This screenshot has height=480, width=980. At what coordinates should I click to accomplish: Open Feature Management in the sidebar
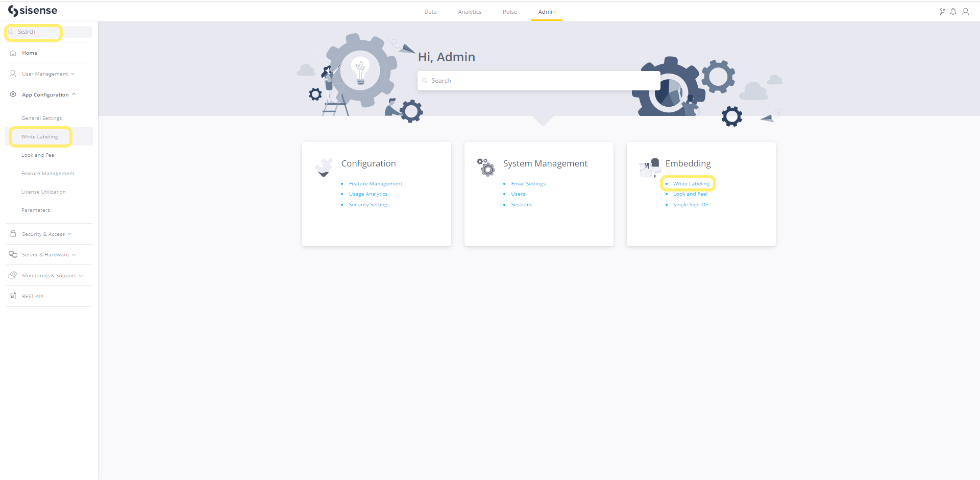[x=48, y=174]
